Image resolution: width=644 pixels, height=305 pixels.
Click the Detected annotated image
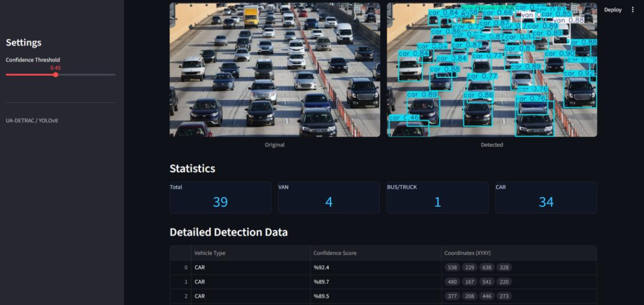click(x=491, y=70)
